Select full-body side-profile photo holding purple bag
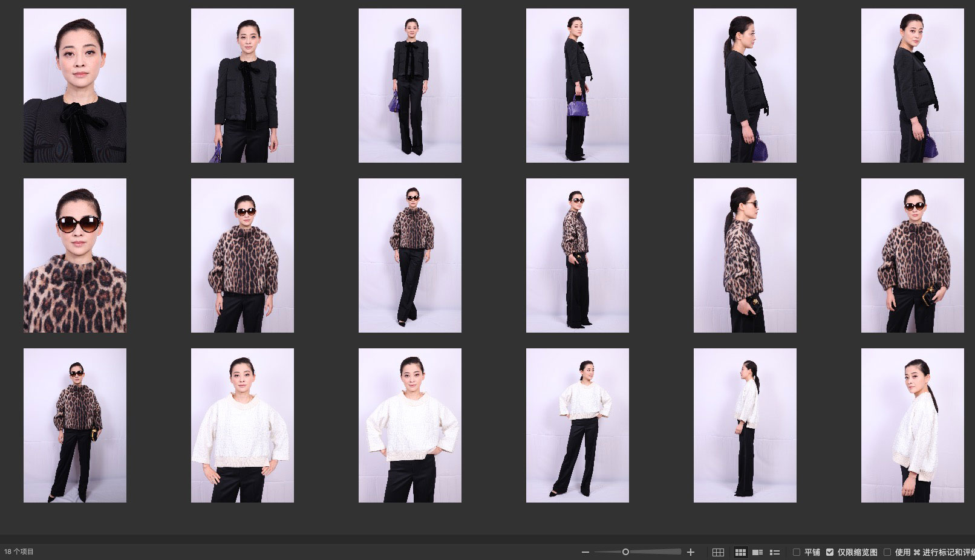 point(578,85)
